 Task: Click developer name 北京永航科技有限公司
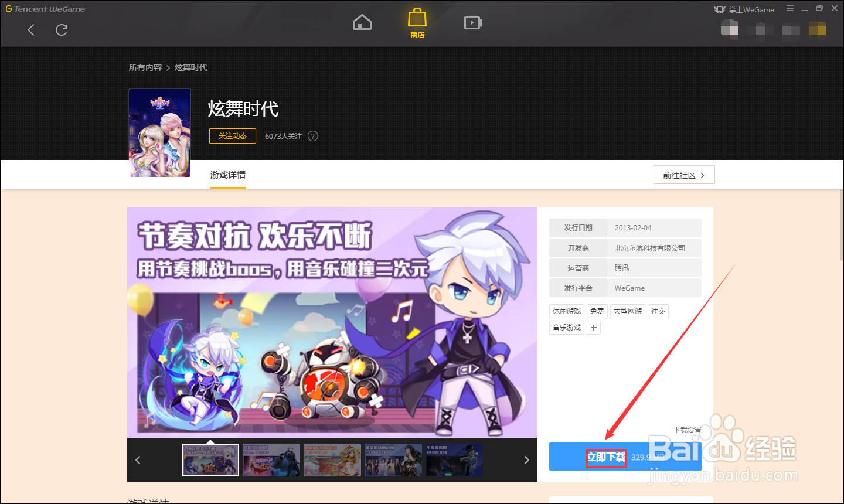tap(649, 248)
